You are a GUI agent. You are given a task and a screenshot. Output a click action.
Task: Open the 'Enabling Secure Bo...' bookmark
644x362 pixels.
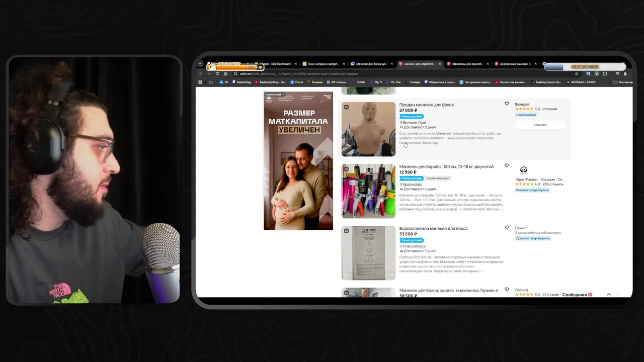pos(546,82)
